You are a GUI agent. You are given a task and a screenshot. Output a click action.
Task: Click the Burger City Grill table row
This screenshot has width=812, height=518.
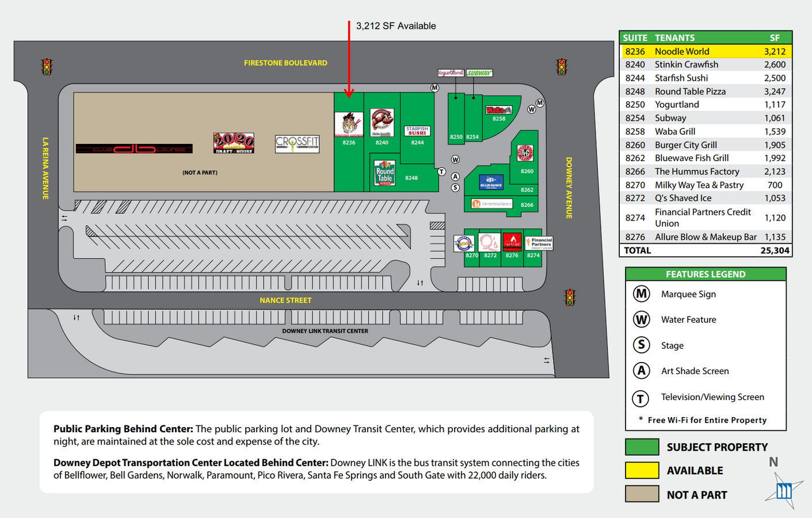[x=706, y=144]
